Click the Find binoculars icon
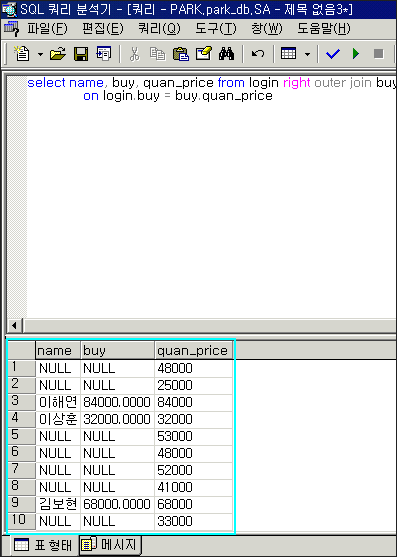 (x=226, y=54)
